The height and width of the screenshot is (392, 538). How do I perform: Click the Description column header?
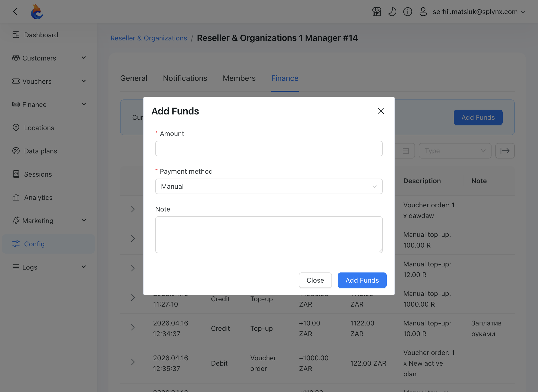[x=422, y=181]
